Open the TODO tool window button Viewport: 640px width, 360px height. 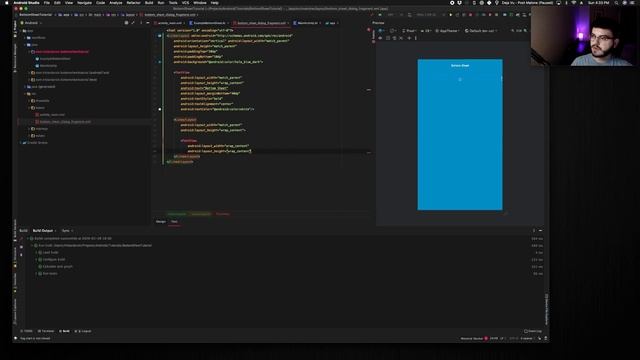point(27,331)
